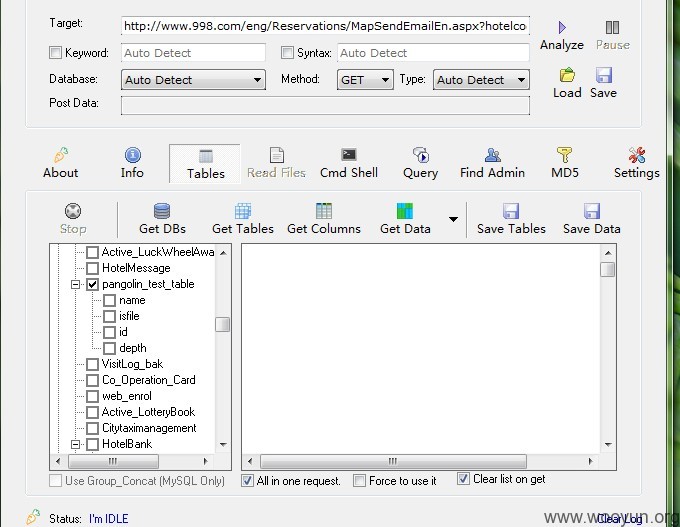Screen dimensions: 680x527
Task: Click the Get Tables icon
Action: 242,211
